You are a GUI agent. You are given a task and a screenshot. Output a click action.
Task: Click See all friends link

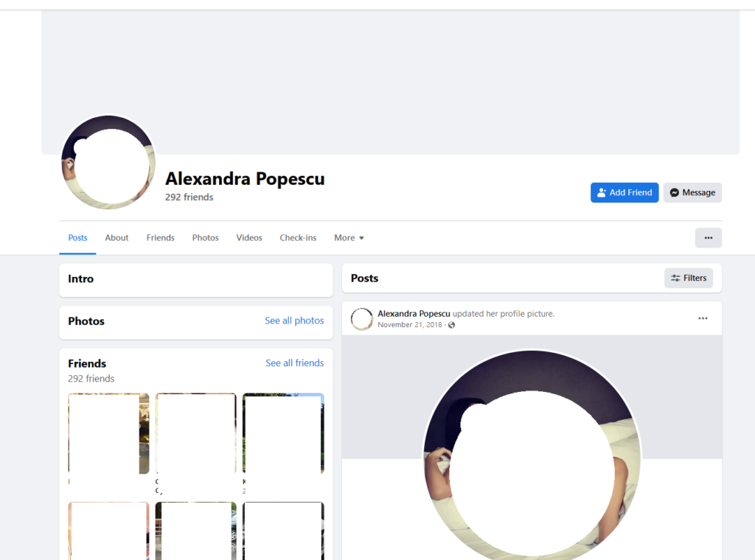pos(295,363)
